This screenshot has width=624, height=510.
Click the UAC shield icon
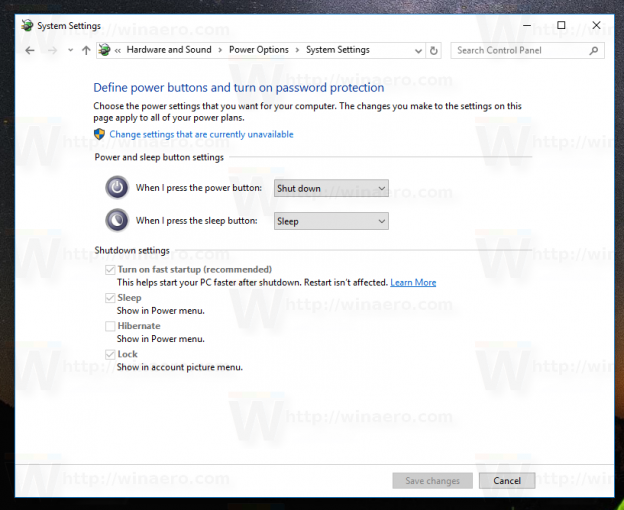(99, 134)
